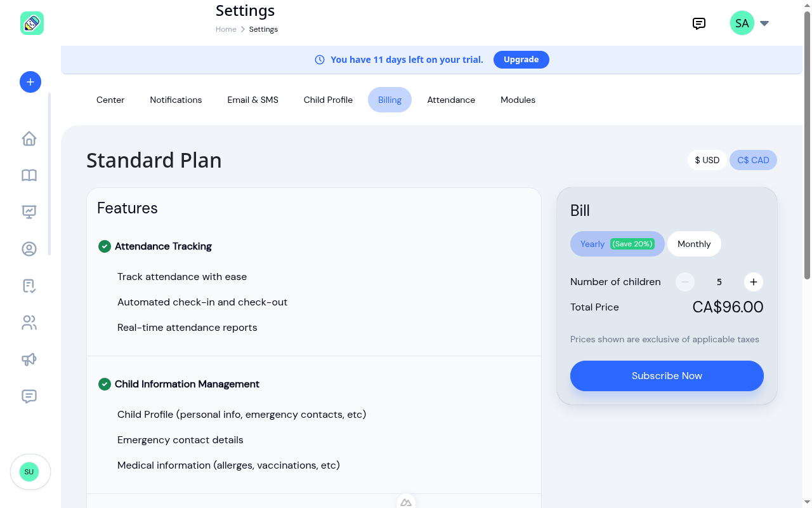
Task: Click 'Real-time attendance reports' text
Action: coord(187,328)
